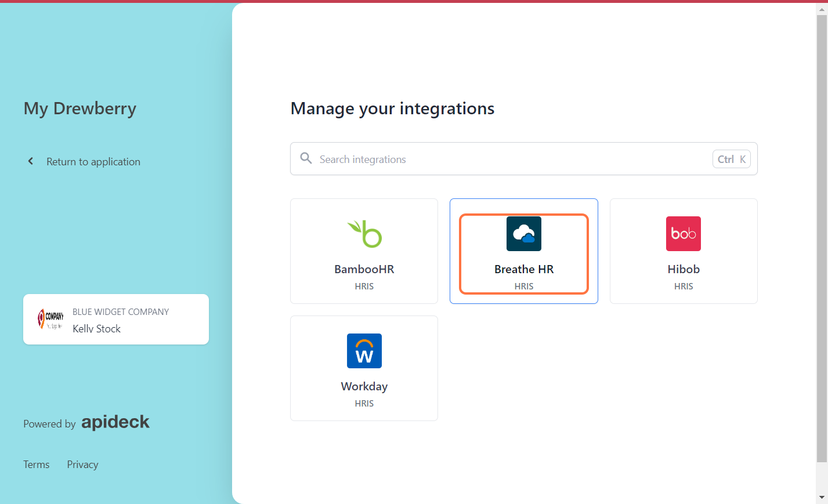Click the Blue Widget Company logo
The height and width of the screenshot is (504, 828).
tap(50, 319)
